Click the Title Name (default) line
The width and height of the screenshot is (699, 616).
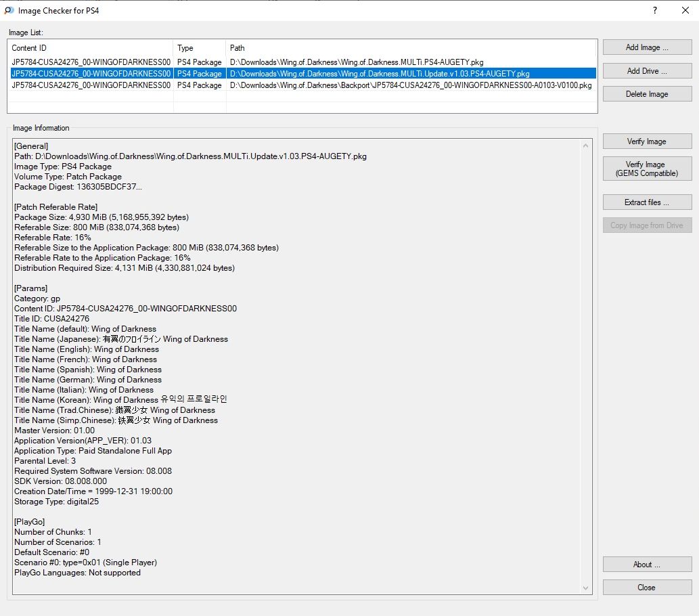[x=85, y=329]
